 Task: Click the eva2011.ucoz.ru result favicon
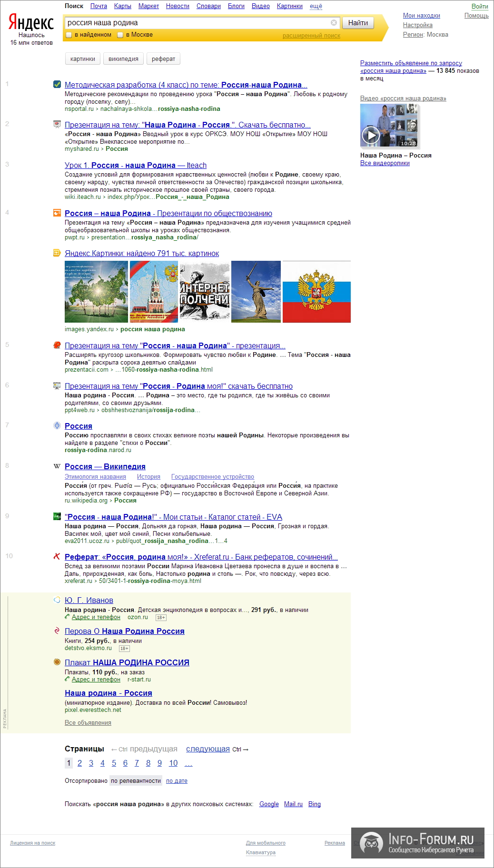(57, 516)
